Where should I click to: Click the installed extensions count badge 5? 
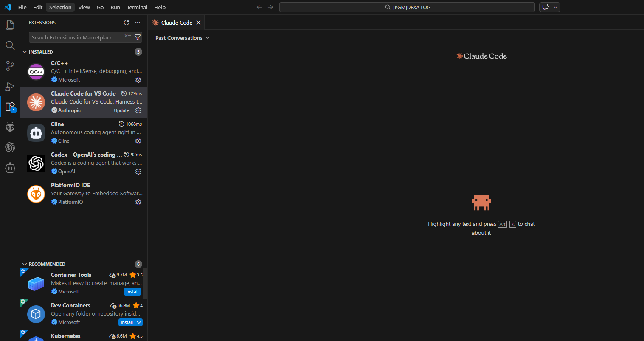(x=138, y=52)
